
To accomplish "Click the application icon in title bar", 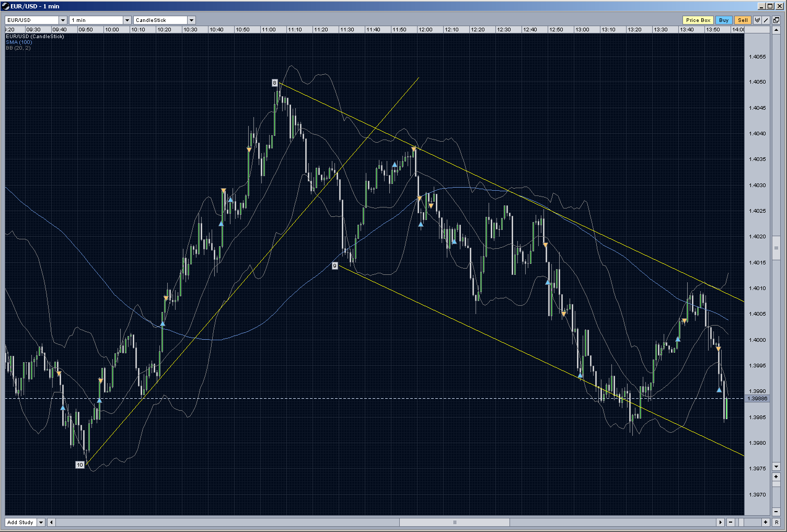I will click(x=6, y=6).
